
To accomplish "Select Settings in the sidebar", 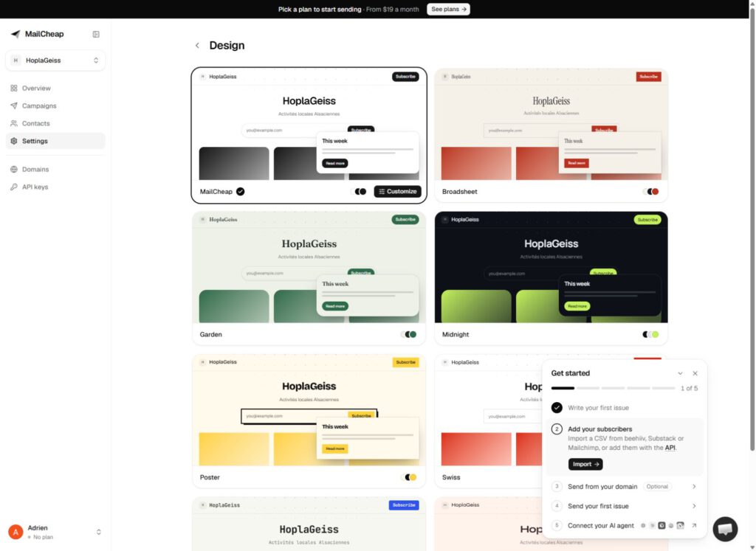I will pyautogui.click(x=55, y=141).
